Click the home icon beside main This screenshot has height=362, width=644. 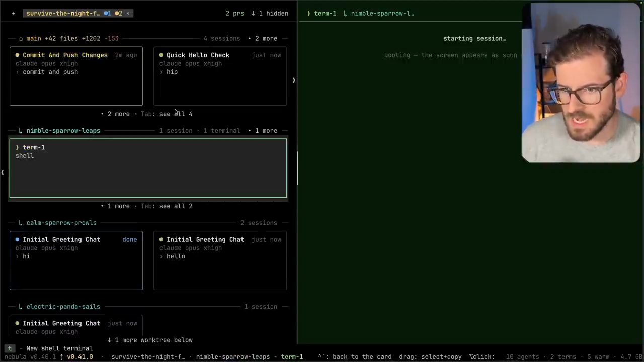tap(21, 39)
